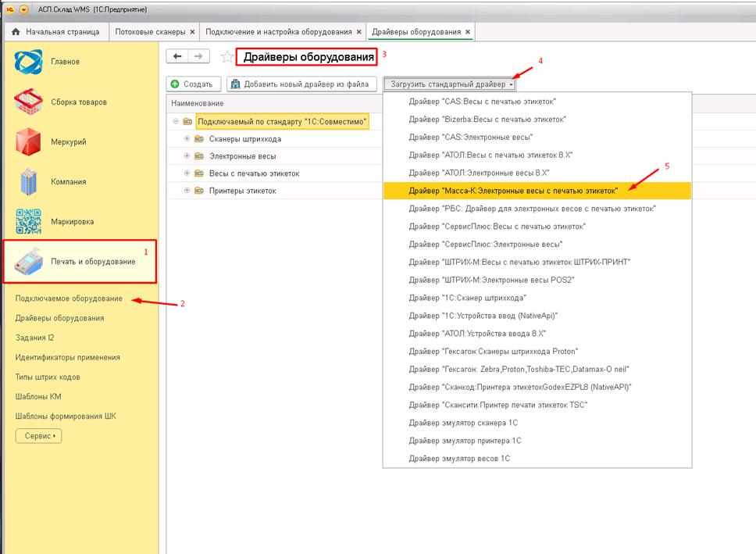Open Типы штрих кодов link
This screenshot has height=554, width=756.
[x=48, y=377]
